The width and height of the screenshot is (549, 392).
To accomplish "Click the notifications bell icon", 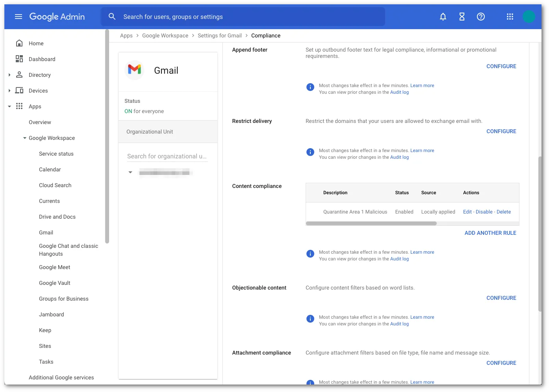I will point(443,17).
